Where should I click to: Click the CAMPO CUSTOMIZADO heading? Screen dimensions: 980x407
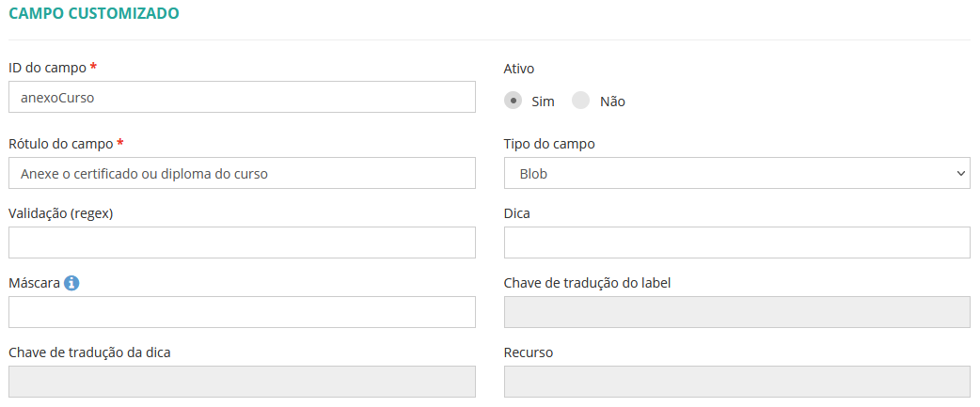coord(94,13)
